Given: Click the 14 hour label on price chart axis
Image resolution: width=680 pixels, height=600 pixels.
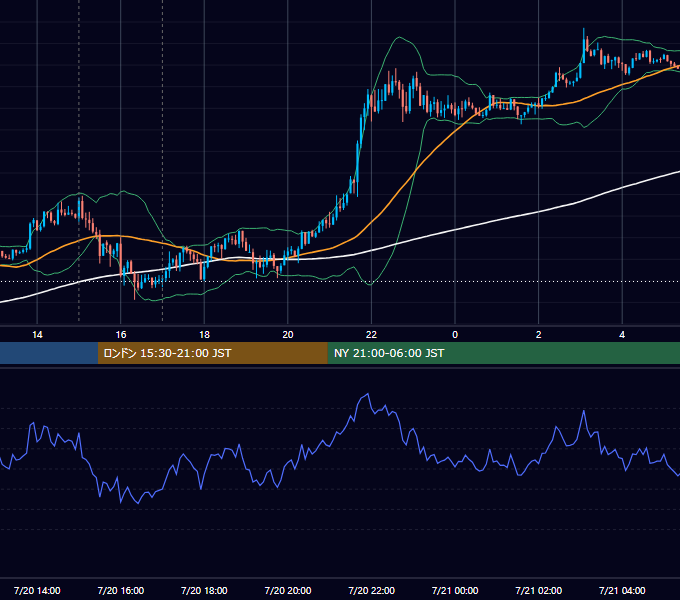Looking at the screenshot, I should 37,335.
